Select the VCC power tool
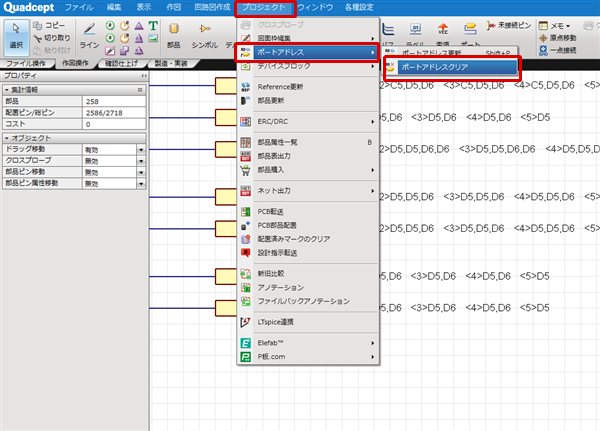Viewport: 600px width, 431px height. [x=443, y=29]
